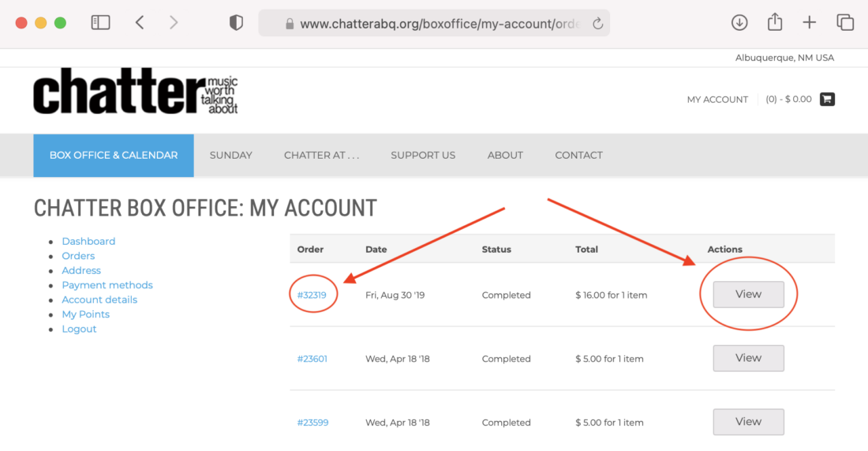
Task: Reload the page with the refresh icon
Action: (598, 23)
